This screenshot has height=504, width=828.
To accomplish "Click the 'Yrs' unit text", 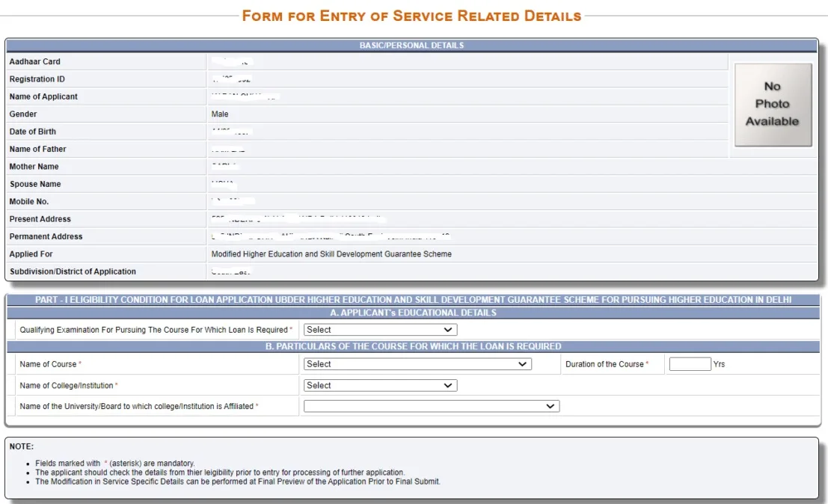I will [719, 364].
